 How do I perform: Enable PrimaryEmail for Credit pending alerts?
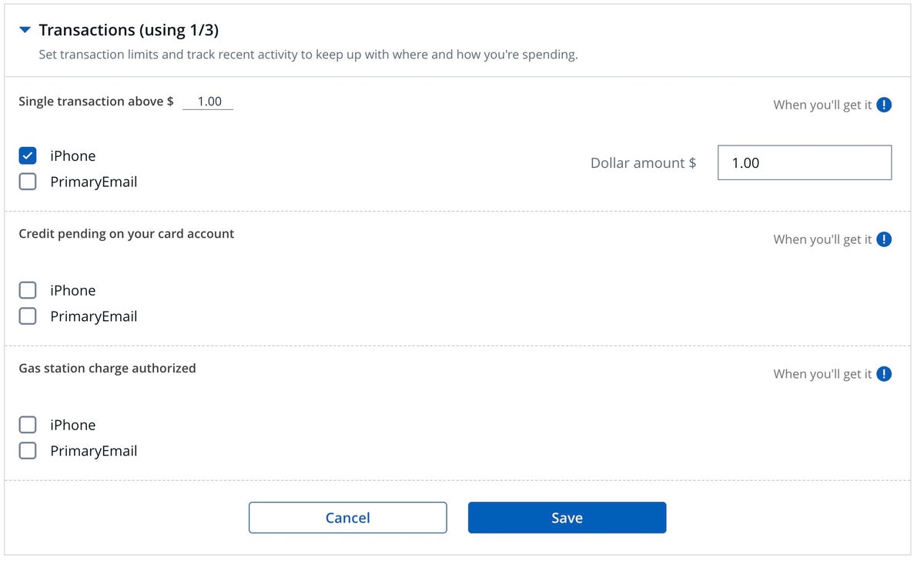coord(28,316)
